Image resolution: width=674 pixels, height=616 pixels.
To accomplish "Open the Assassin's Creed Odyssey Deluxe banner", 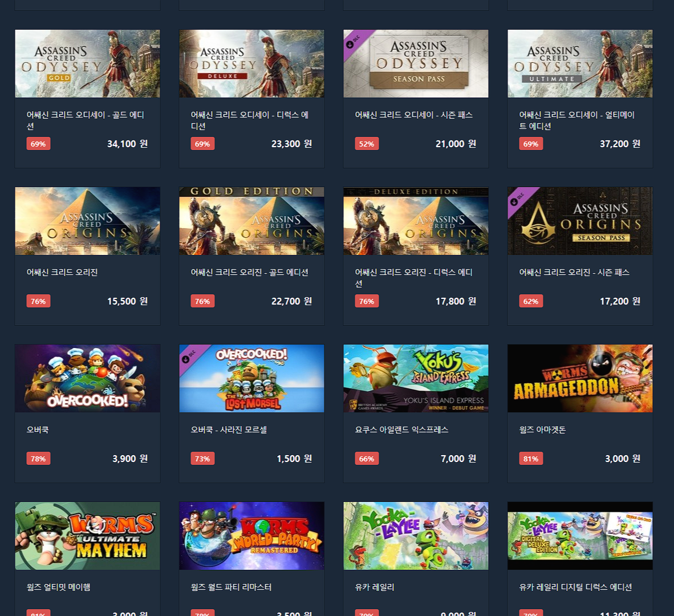I will (252, 64).
